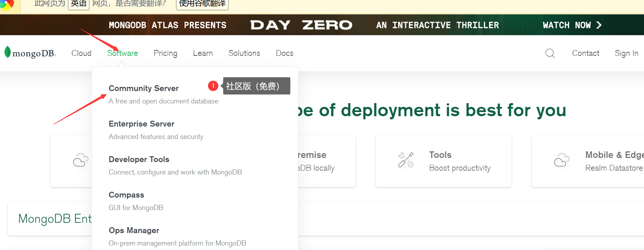Viewport: 644px width, 250px height.
Task: Open the Cloud menu
Action: (81, 53)
